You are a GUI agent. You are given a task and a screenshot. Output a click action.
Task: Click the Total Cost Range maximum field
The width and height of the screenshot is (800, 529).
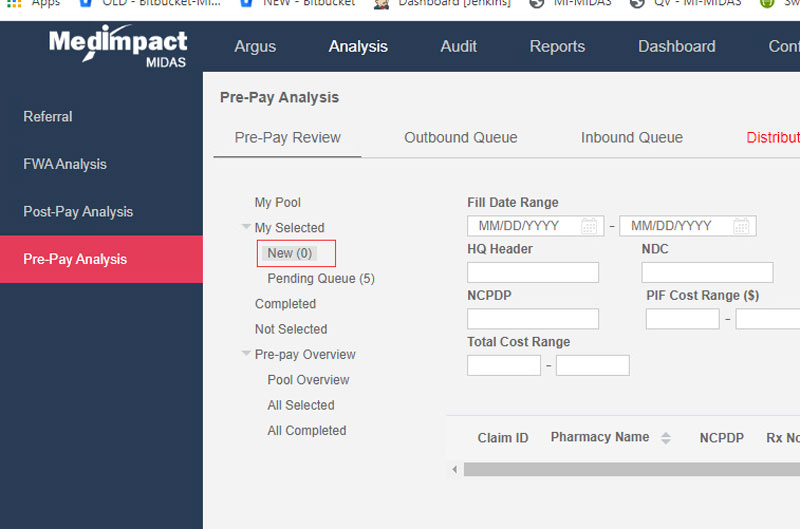(x=592, y=365)
